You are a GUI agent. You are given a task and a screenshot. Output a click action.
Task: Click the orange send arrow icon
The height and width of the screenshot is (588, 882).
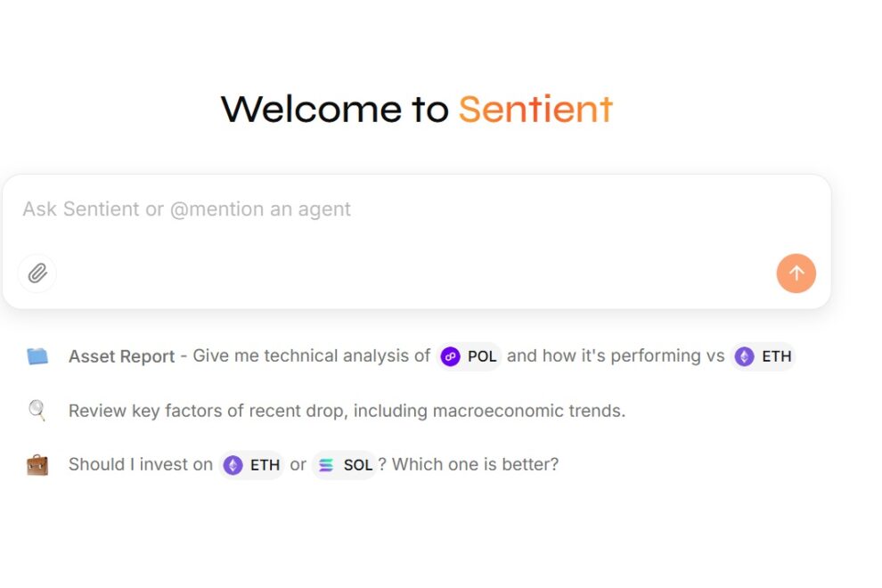796,274
